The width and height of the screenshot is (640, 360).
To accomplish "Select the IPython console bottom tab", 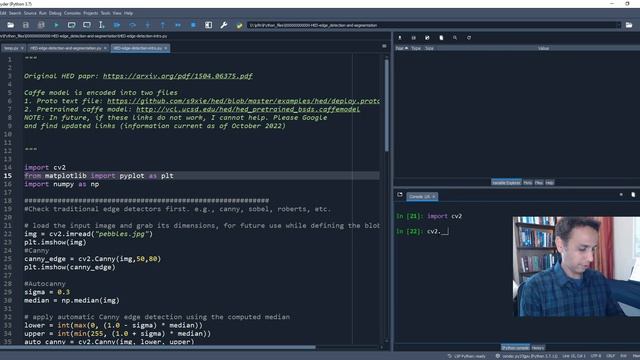I will (x=516, y=348).
